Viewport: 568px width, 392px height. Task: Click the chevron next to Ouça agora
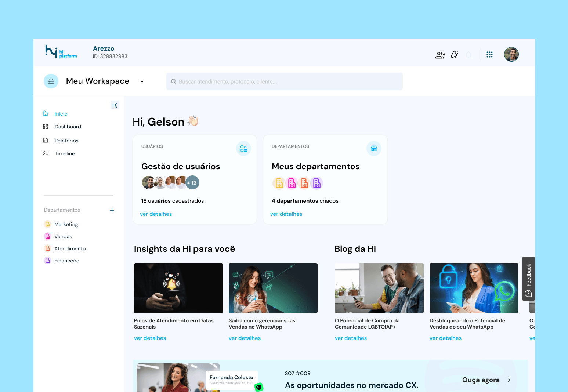[x=509, y=380]
